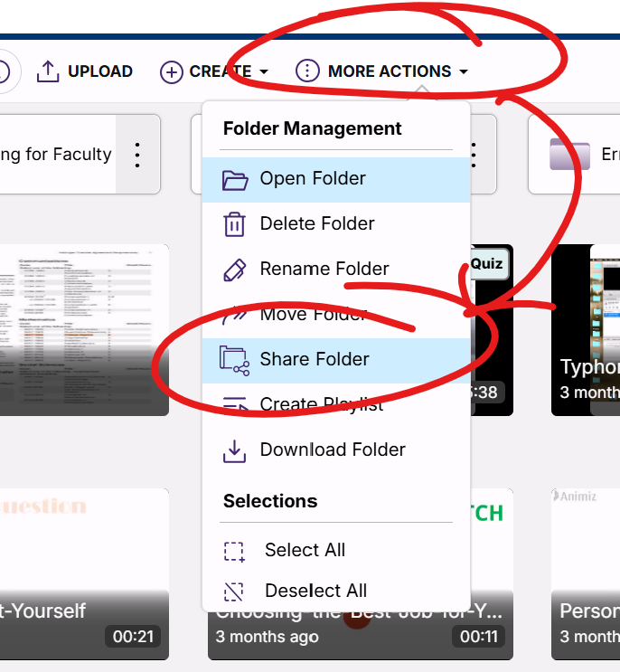This screenshot has height=672, width=620.
Task: Choose Open Folder from the menu
Action: (x=336, y=180)
